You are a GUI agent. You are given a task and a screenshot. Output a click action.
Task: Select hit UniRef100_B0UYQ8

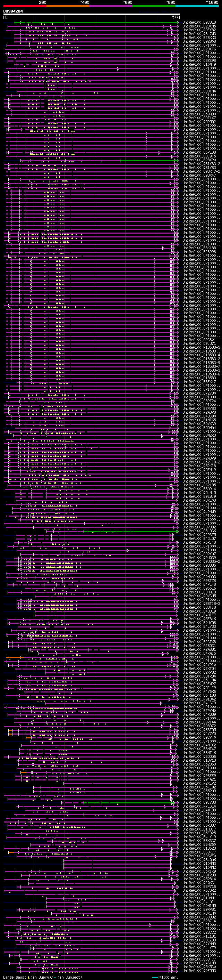(199, 623)
